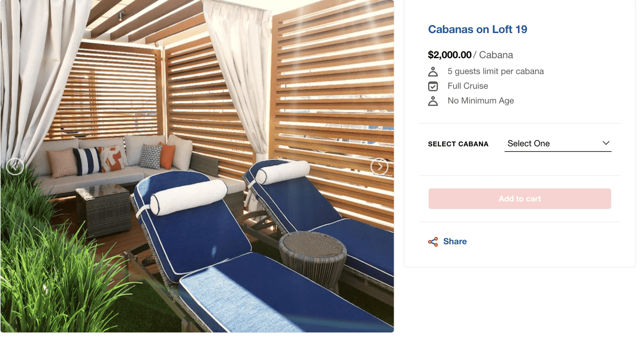This screenshot has width=644, height=341.
Task: Click the $2,000.00 price text
Action: coord(449,55)
